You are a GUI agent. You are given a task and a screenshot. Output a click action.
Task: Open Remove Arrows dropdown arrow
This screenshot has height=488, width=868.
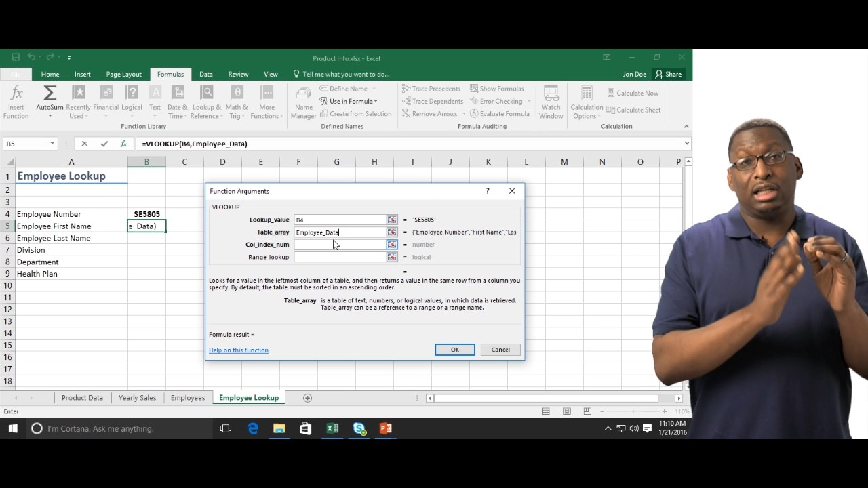tap(464, 114)
